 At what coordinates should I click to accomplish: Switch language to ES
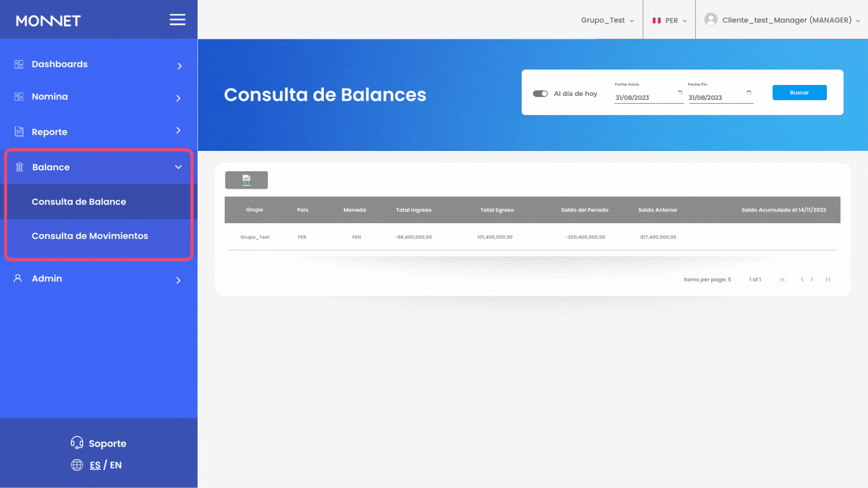click(95, 465)
